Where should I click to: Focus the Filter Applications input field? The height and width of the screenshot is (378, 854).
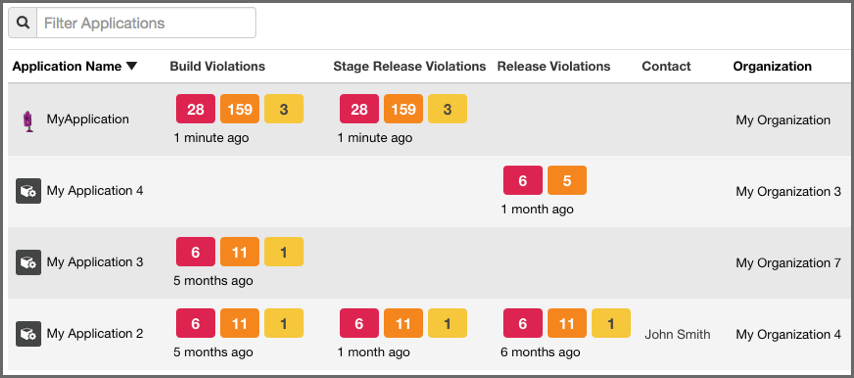click(146, 23)
